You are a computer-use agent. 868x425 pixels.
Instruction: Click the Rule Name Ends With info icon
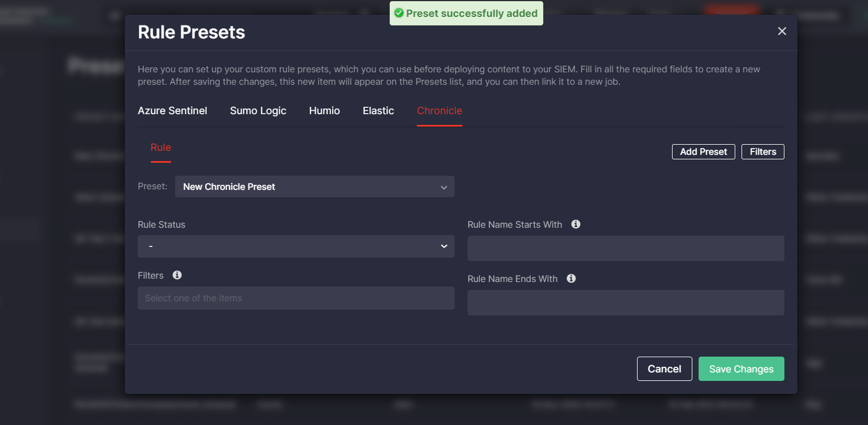(572, 279)
